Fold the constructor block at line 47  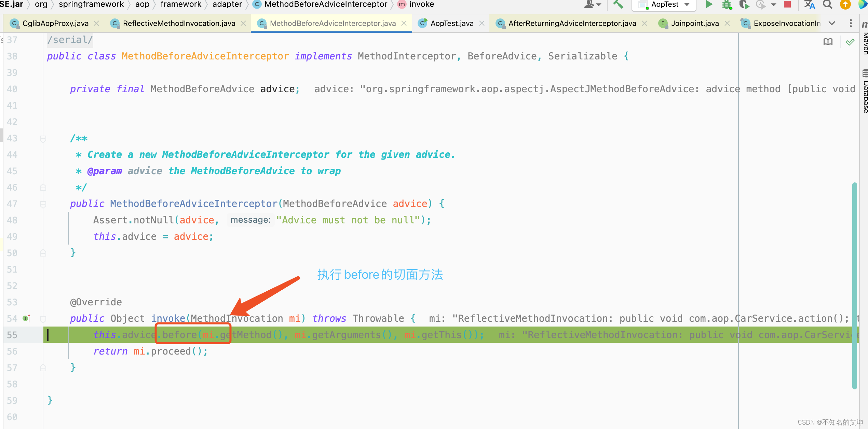click(43, 204)
